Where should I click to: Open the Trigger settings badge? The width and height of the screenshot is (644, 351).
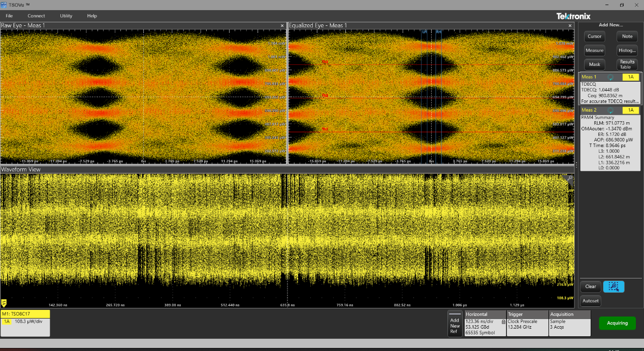click(x=527, y=323)
